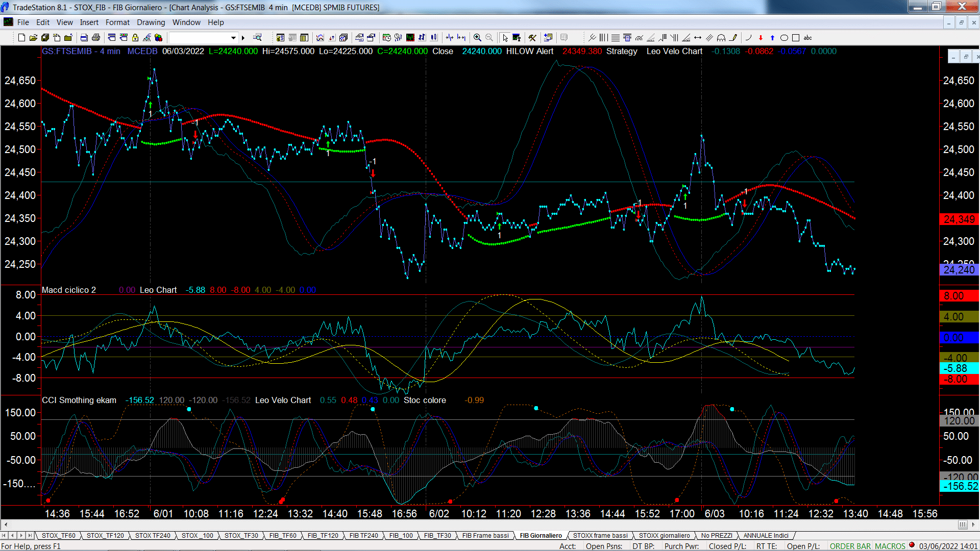Select the red down arrow drawing tool
Screen dimensions: 980x551
point(761,38)
